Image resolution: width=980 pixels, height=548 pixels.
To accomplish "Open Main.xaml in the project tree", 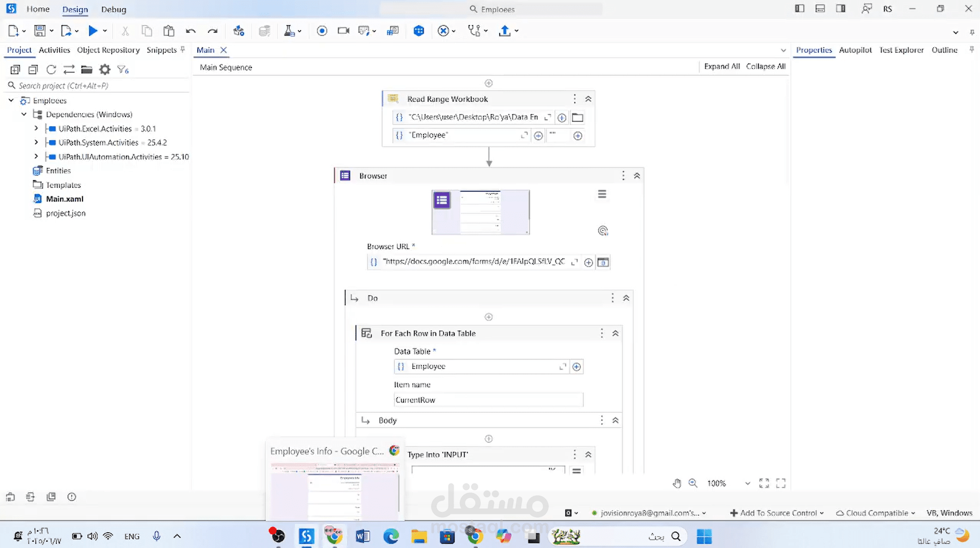I will pos(65,199).
